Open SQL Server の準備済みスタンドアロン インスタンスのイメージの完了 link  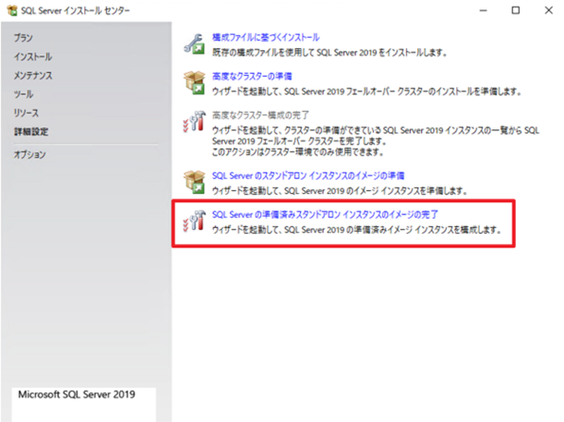coord(325,215)
